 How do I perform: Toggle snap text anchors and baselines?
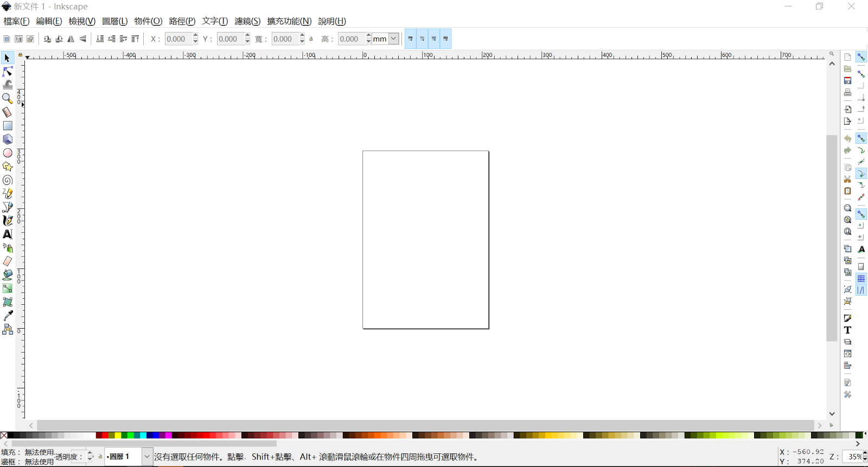click(861, 250)
